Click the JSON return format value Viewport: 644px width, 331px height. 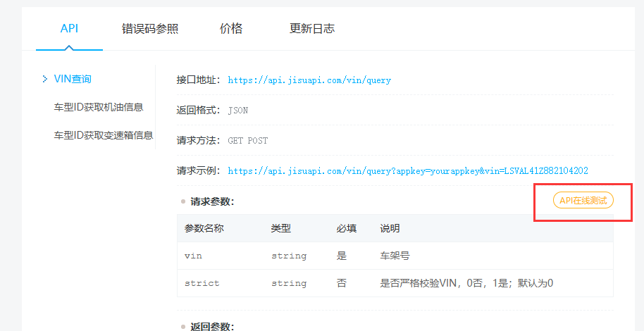point(238,111)
